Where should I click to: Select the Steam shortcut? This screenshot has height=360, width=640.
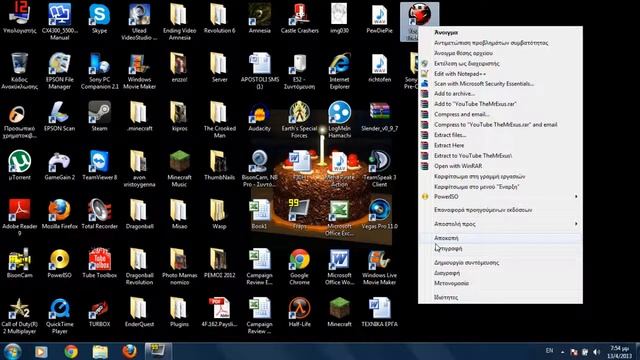coord(100,113)
